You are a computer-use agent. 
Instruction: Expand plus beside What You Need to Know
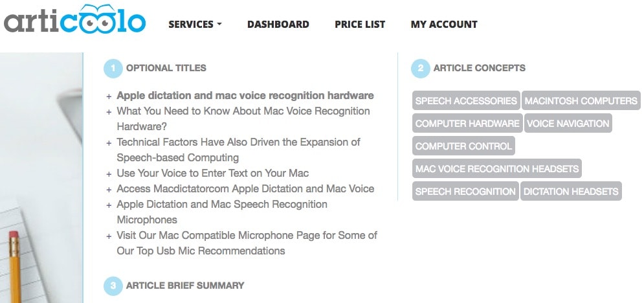click(x=109, y=112)
